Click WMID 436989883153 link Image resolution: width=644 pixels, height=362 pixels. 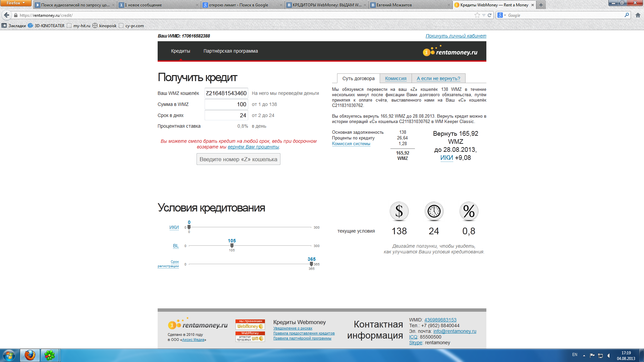pyautogui.click(x=440, y=320)
